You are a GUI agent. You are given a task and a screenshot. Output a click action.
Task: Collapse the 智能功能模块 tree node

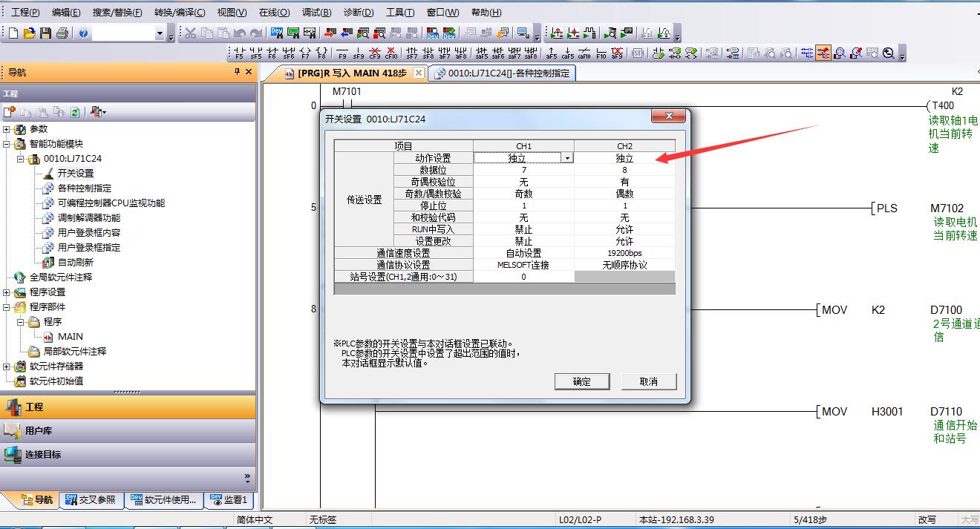pos(7,144)
